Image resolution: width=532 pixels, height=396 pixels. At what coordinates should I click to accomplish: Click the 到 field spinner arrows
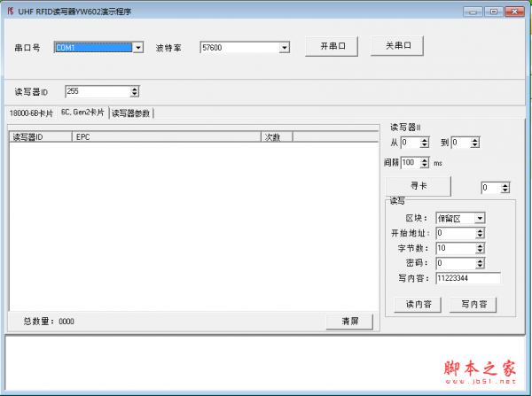point(475,143)
